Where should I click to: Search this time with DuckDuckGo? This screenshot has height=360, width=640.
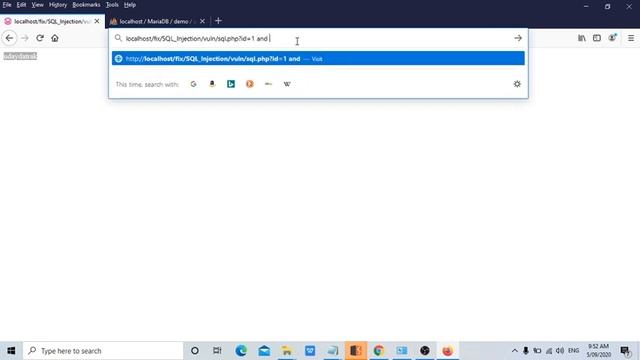click(x=249, y=84)
